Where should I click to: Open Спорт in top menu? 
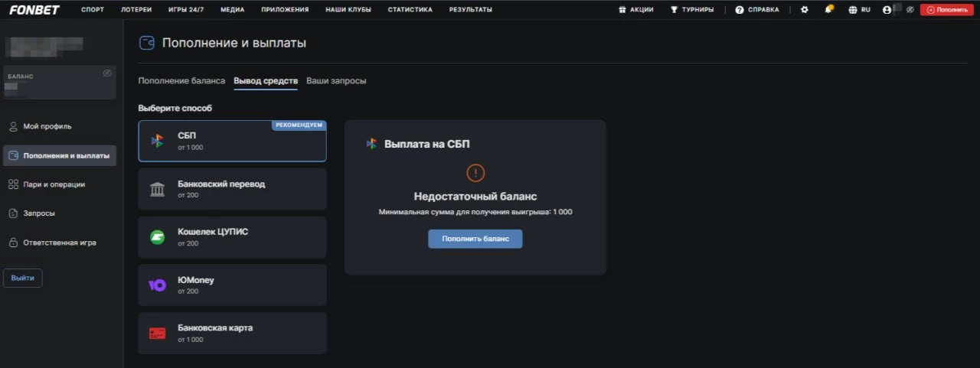point(93,10)
